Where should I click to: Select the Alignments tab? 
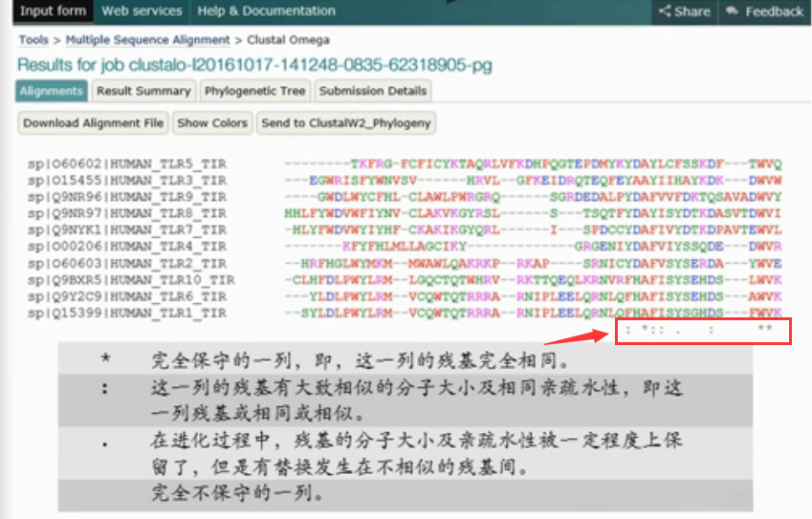pos(52,91)
